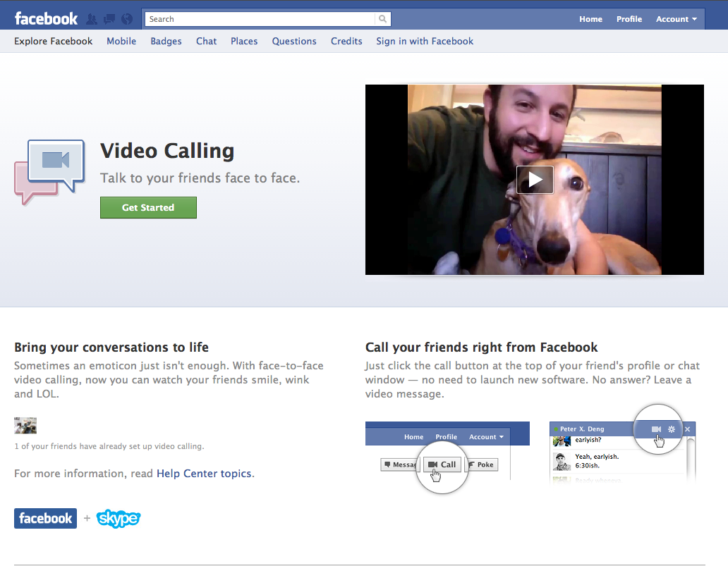
Task: Click the search magnifier icon
Action: point(382,19)
